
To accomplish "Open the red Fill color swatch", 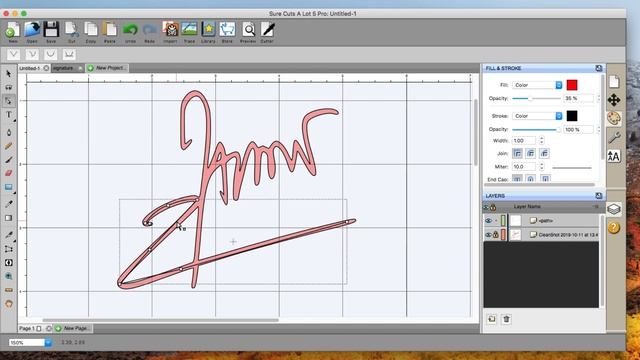I will (x=572, y=85).
